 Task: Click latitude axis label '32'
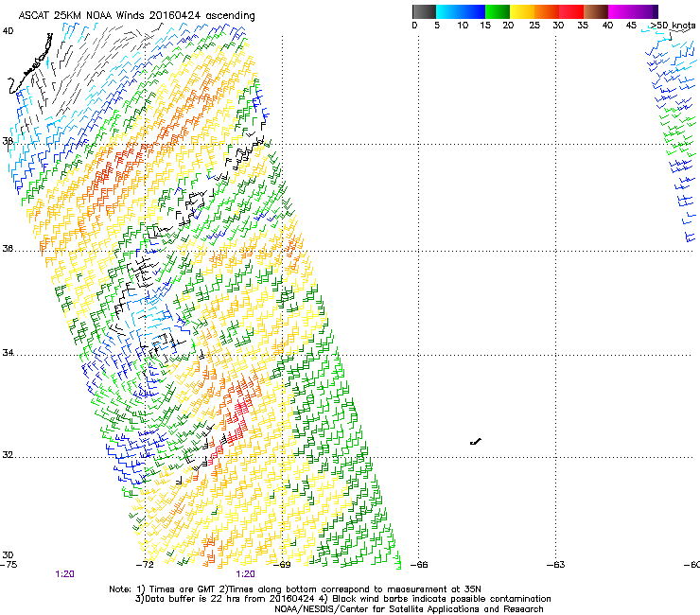point(8,455)
